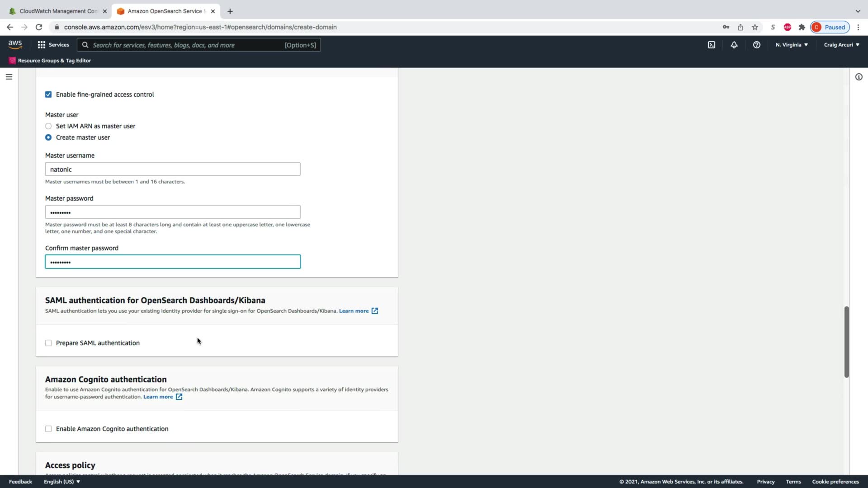Uncheck Enable fine-grained access control

[48, 94]
